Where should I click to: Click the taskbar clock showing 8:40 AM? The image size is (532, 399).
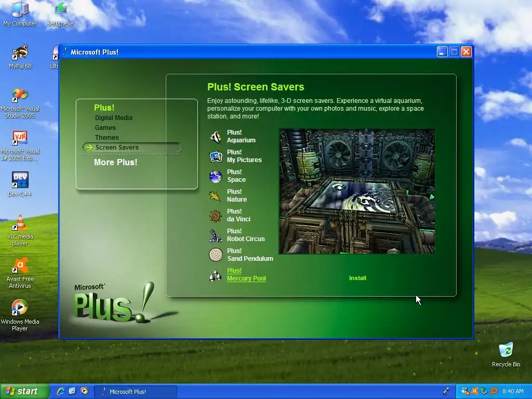[513, 391]
